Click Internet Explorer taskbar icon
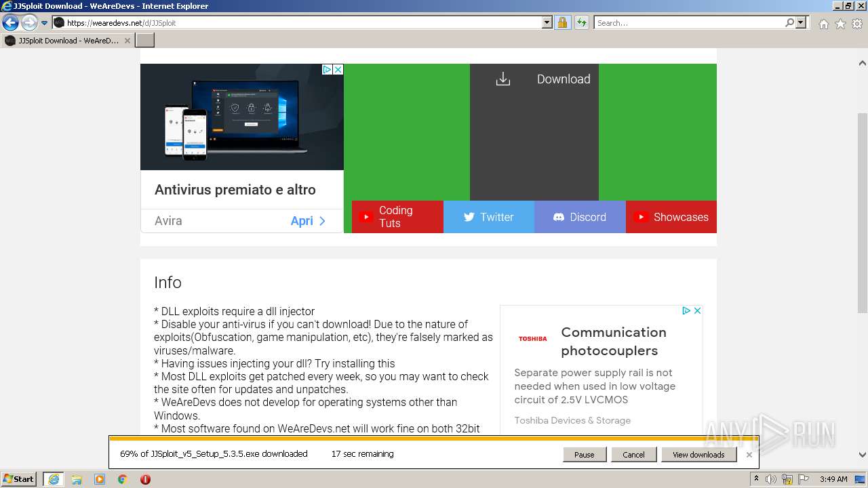This screenshot has height=488, width=868. tap(53, 479)
